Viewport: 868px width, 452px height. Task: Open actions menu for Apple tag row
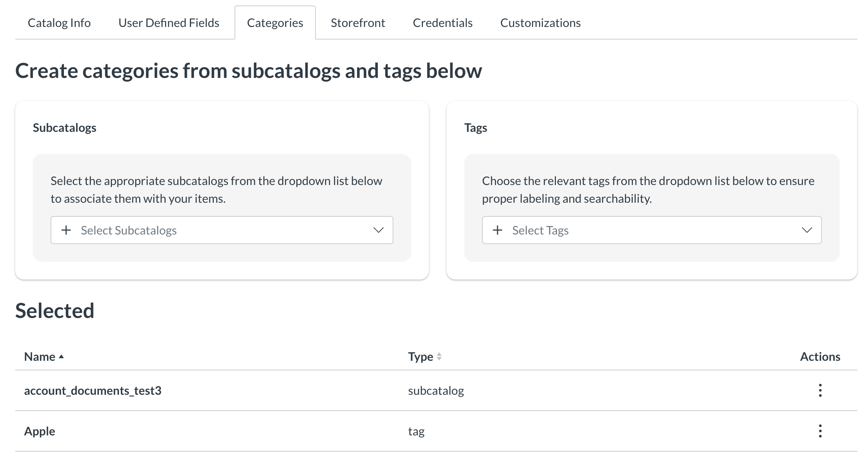pos(820,431)
